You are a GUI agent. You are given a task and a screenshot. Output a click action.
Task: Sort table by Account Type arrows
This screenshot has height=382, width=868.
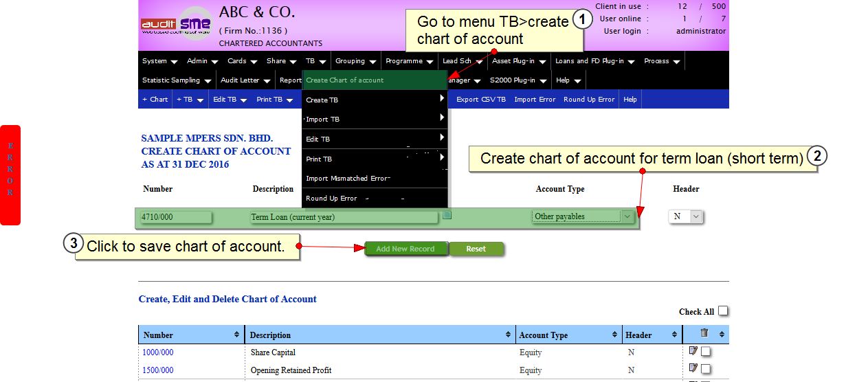[614, 335]
